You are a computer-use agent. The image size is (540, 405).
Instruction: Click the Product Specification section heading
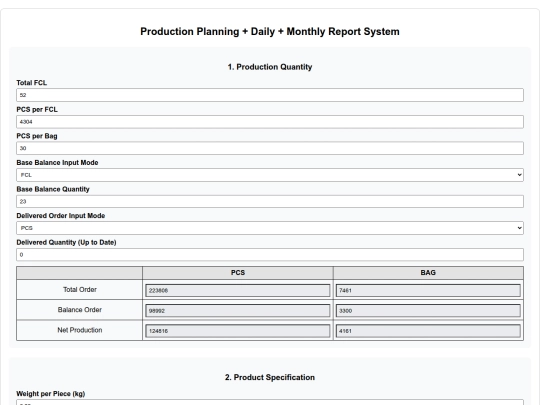270,377
